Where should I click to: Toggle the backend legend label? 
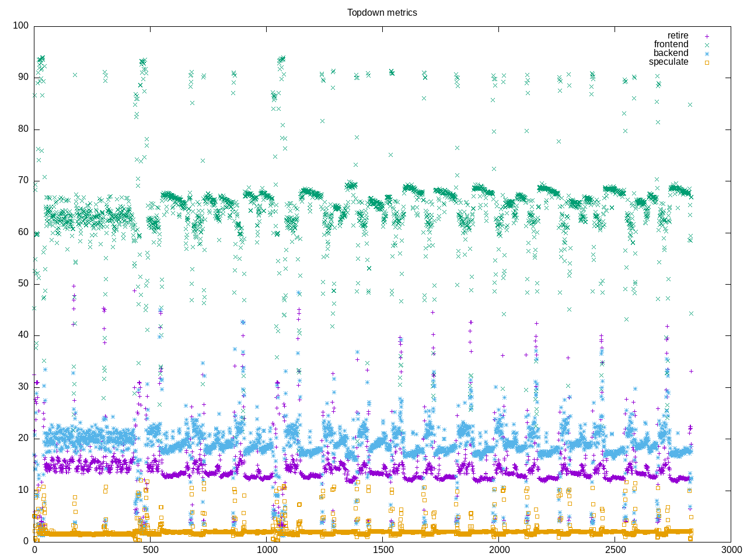(671, 53)
